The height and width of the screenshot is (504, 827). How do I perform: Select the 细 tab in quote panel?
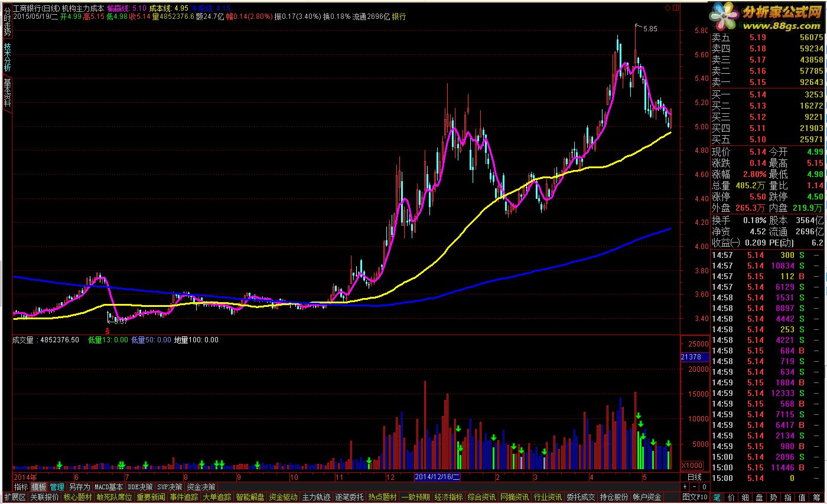coord(745,497)
